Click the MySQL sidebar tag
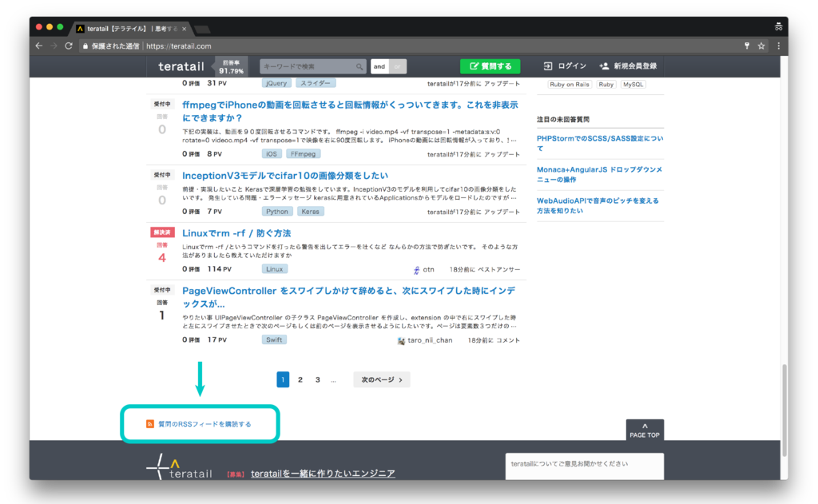This screenshot has width=818, height=504. [x=633, y=84]
